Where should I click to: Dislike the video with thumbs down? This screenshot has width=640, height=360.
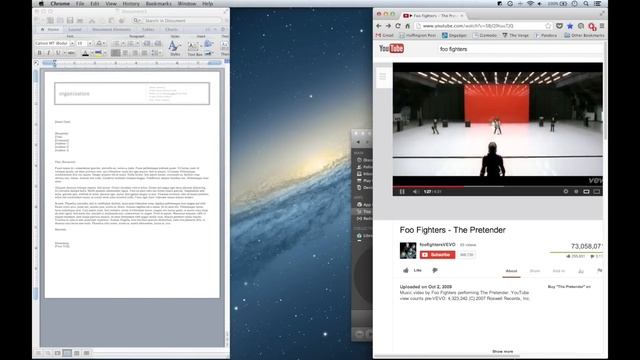pos(435,270)
